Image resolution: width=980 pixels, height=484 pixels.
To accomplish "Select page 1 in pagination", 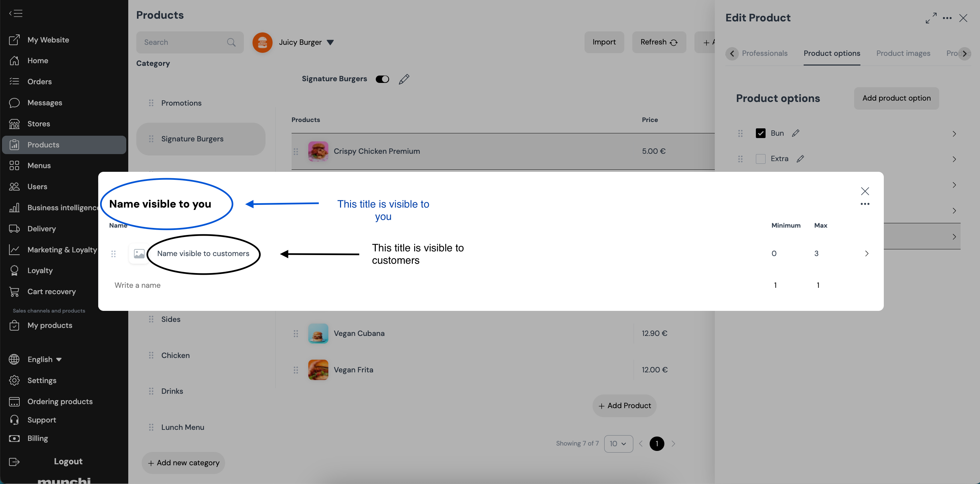I will pyautogui.click(x=657, y=443).
